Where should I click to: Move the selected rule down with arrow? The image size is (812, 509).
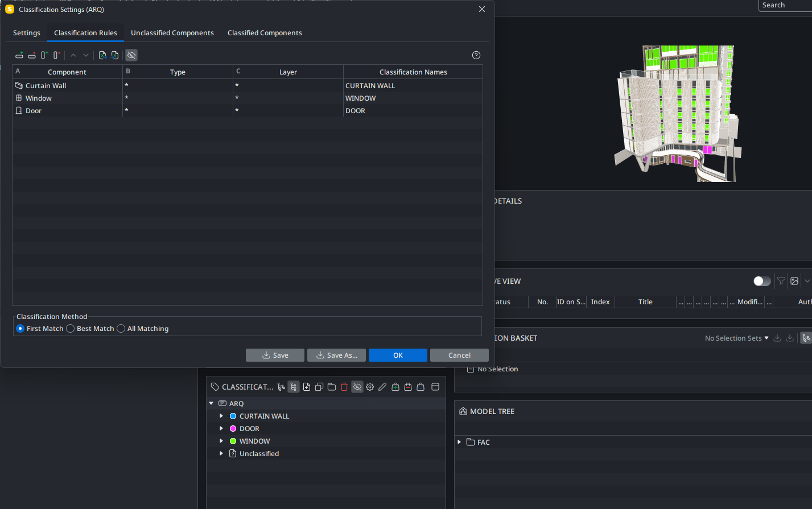[86, 55]
